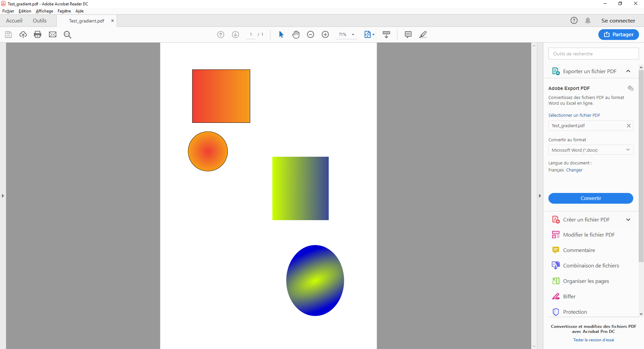This screenshot has width=644, height=349.
Task: Expand the Créer un fichier PDF section
Action: [628, 220]
